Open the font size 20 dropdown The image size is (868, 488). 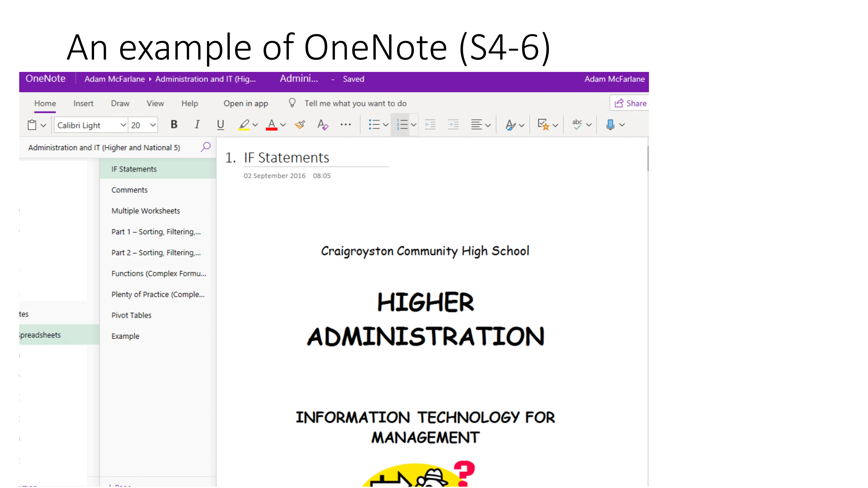coord(153,125)
